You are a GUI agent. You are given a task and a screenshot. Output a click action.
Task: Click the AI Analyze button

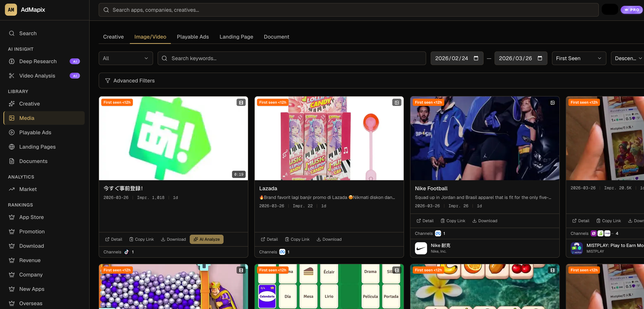pyautogui.click(x=206, y=239)
